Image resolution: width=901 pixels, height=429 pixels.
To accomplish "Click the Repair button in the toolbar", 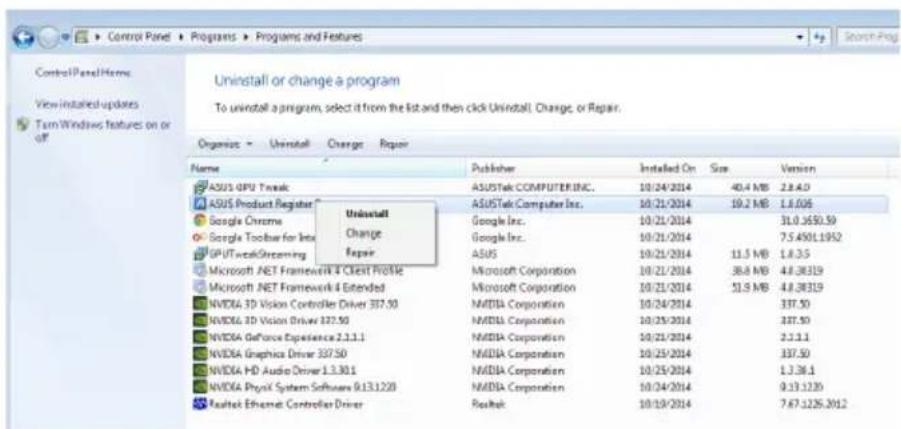I will pos(394,145).
